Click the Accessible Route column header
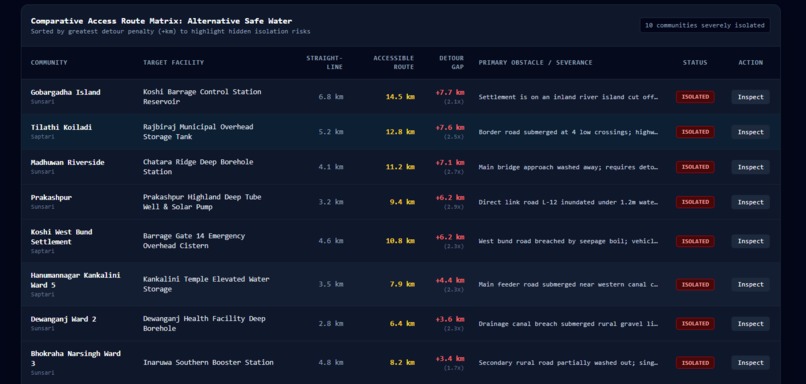 coord(394,62)
